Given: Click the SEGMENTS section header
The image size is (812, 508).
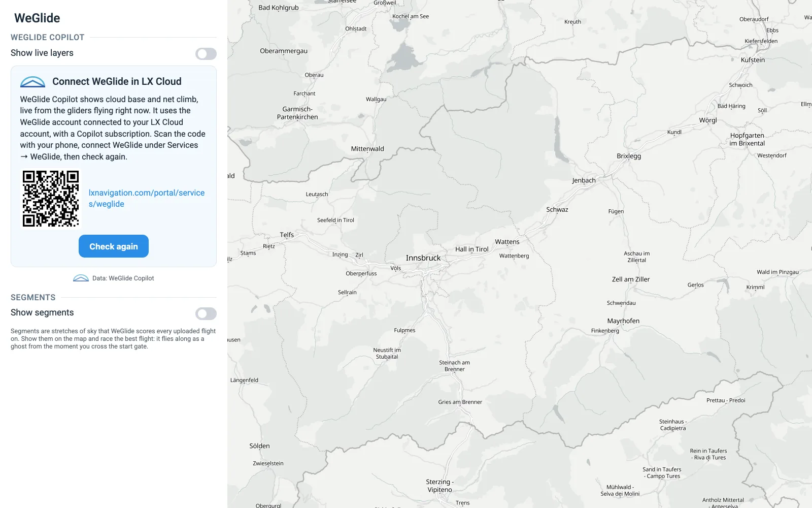Looking at the screenshot, I should [33, 298].
